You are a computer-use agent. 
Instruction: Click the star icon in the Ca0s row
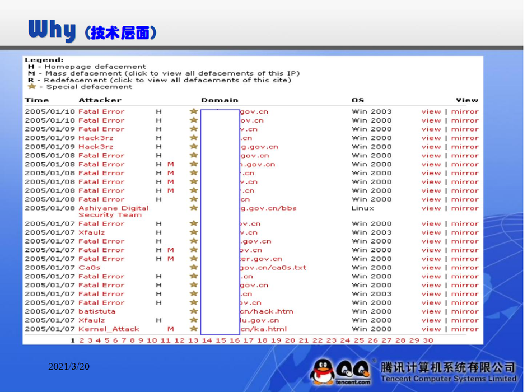click(194, 268)
